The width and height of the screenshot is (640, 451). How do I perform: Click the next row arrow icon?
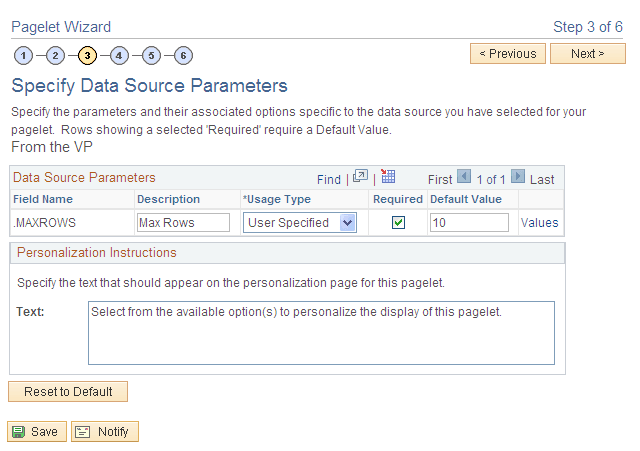(517, 177)
